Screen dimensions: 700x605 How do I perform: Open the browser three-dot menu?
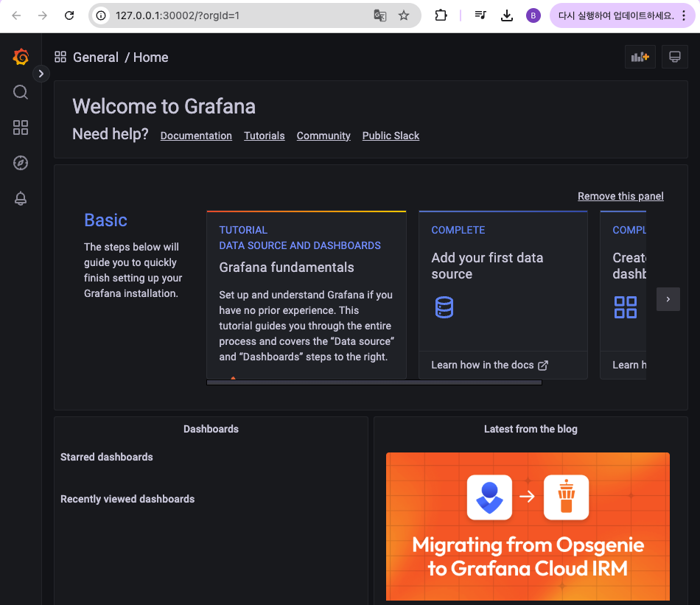tap(684, 15)
